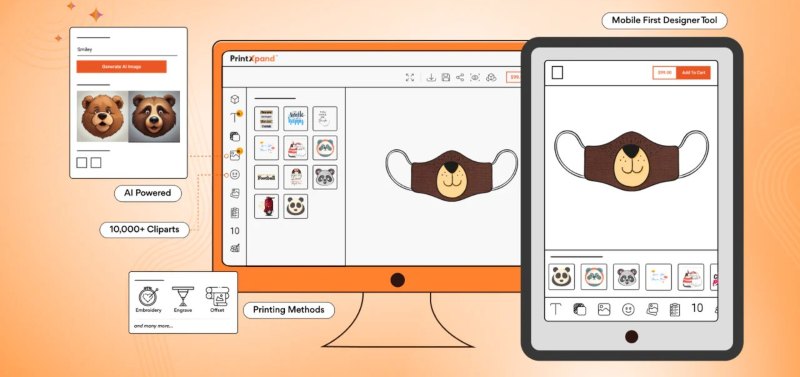800x377 pixels.
Task: Click the 10,000+ Cliparts label
Action: click(144, 230)
